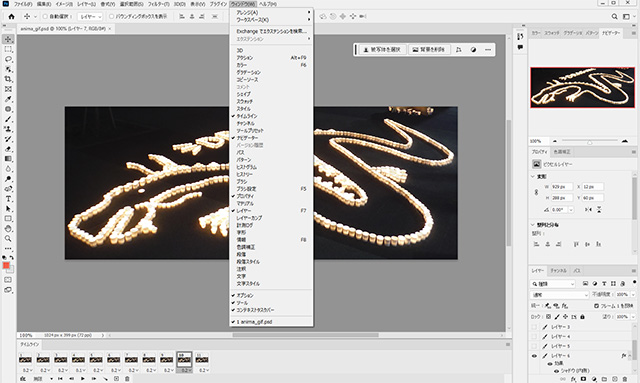Select the Eraser tool
This screenshot has width=640, height=383.
pyautogui.click(x=8, y=149)
